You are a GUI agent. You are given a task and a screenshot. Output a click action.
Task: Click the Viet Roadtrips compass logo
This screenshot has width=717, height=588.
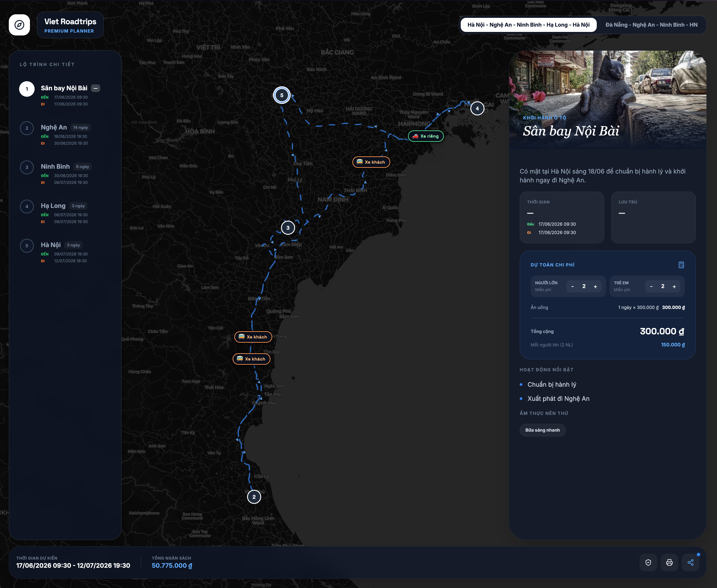coord(19,25)
